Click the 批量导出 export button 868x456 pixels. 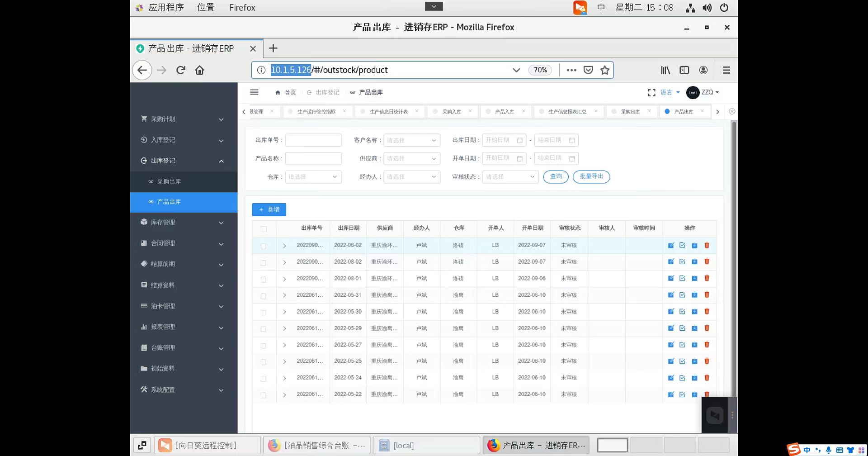click(591, 176)
